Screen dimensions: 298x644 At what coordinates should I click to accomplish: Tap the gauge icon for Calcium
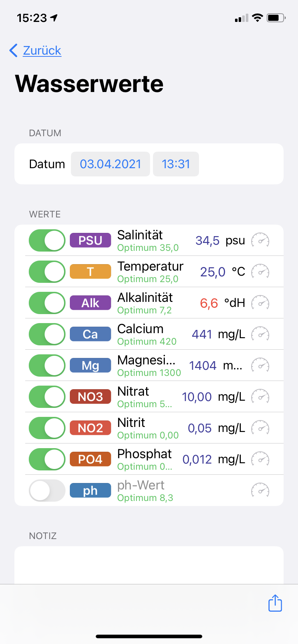point(260,334)
